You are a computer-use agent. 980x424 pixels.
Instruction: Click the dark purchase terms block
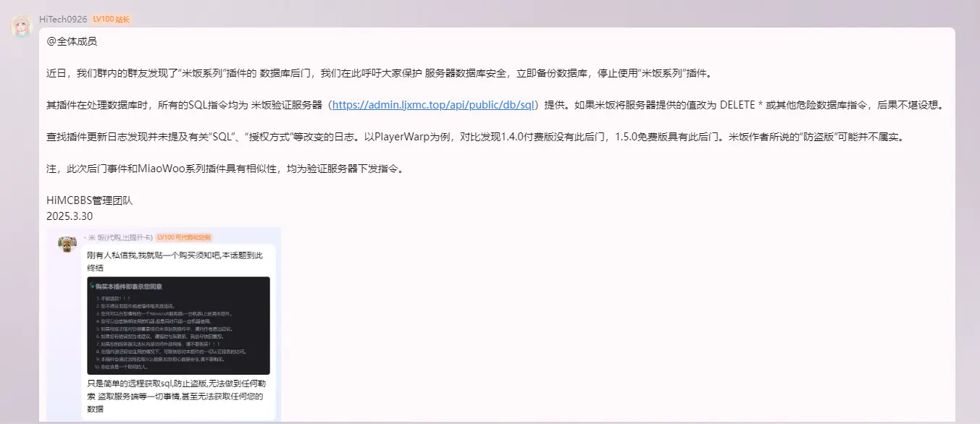tap(178, 326)
